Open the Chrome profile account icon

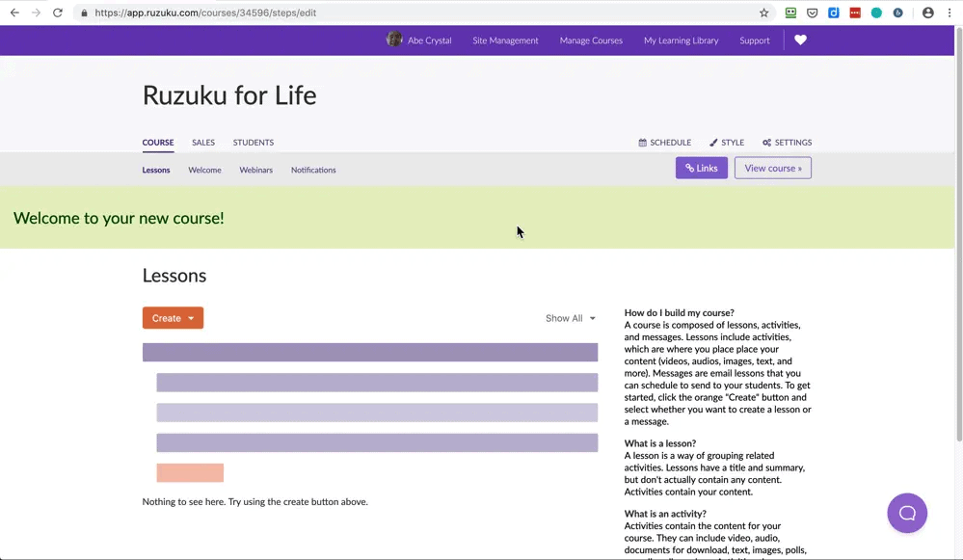[x=928, y=13]
